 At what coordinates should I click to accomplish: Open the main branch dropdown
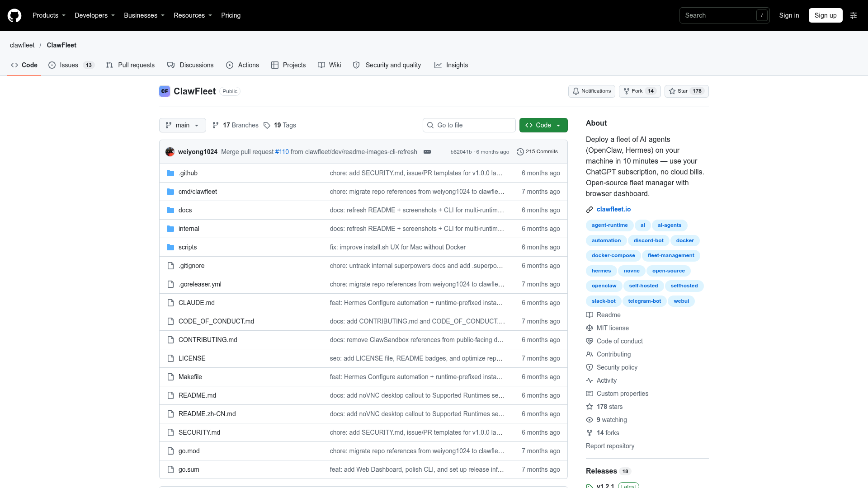tap(183, 125)
